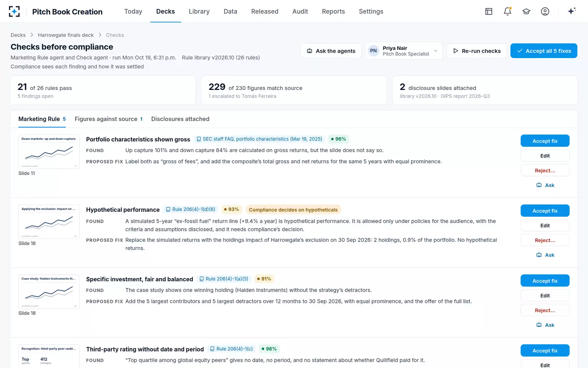Accept fix for Third-party rating finding
Screen dimensions: 588x368
click(x=545, y=350)
